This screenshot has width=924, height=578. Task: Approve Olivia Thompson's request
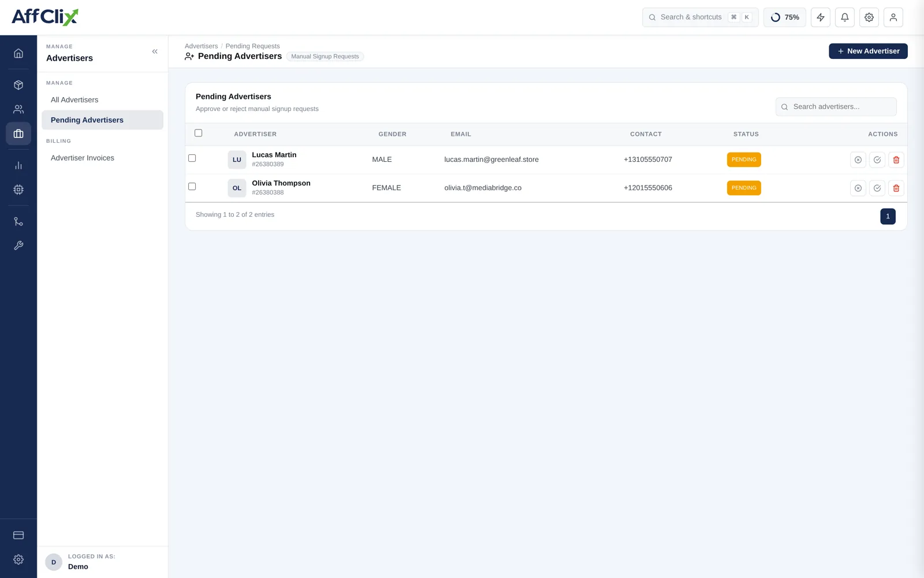(877, 188)
